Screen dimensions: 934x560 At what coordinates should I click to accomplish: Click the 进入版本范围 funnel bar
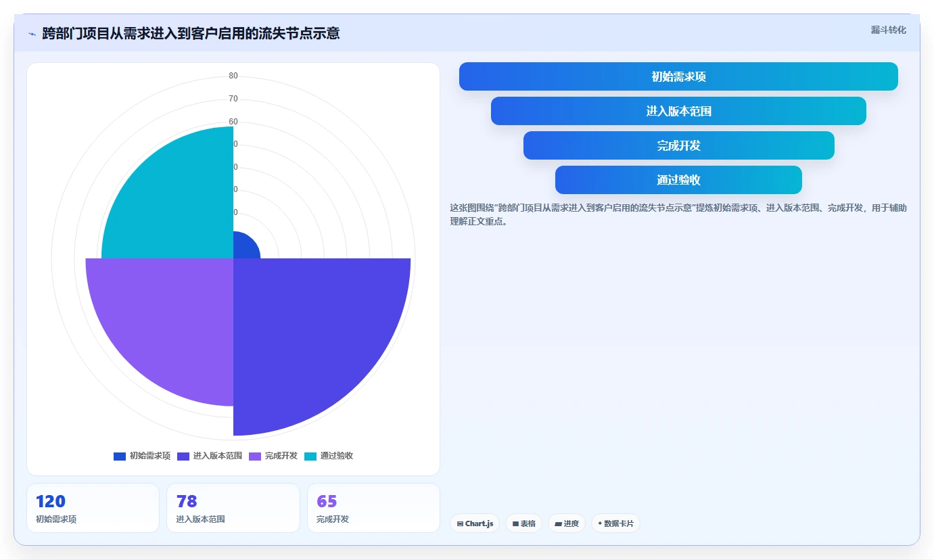pyautogui.click(x=678, y=111)
